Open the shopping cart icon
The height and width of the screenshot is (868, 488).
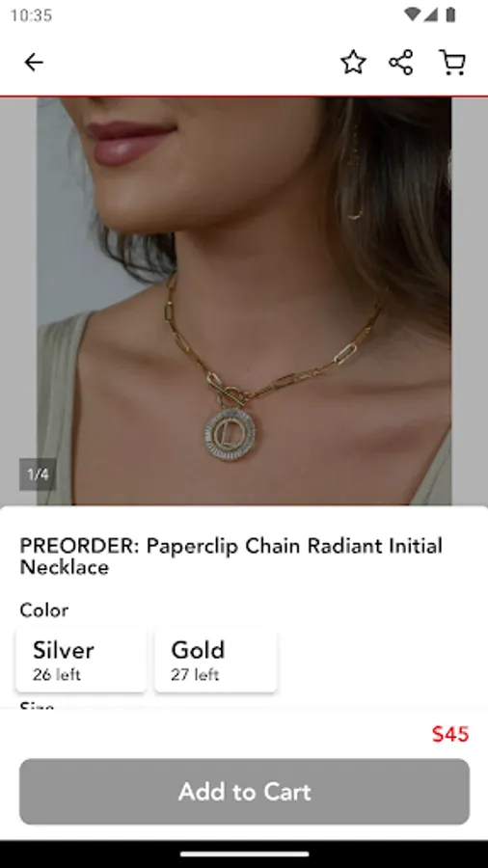click(452, 62)
